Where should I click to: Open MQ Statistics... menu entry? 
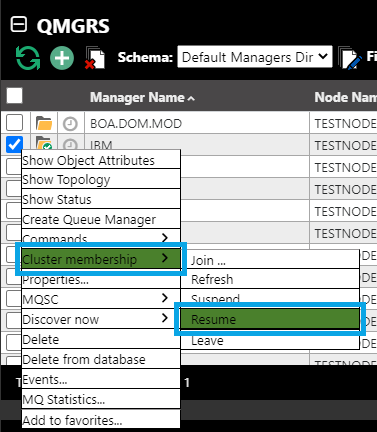coord(101,399)
